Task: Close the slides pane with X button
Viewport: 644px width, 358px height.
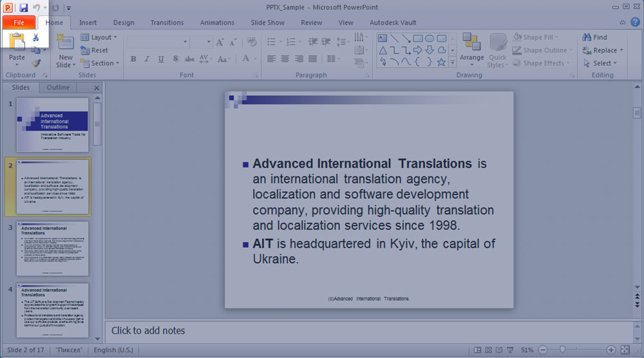Action: [97, 88]
